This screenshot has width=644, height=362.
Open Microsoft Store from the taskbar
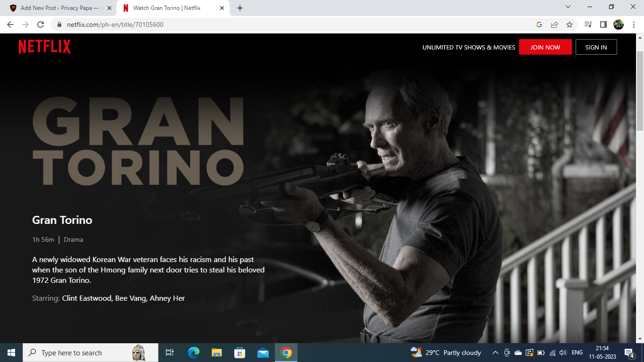point(239,353)
